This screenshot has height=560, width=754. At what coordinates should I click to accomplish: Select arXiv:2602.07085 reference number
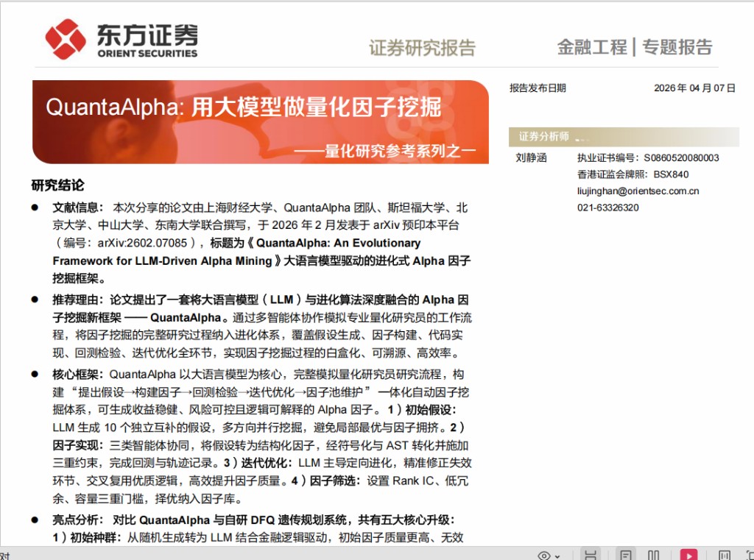(142, 243)
